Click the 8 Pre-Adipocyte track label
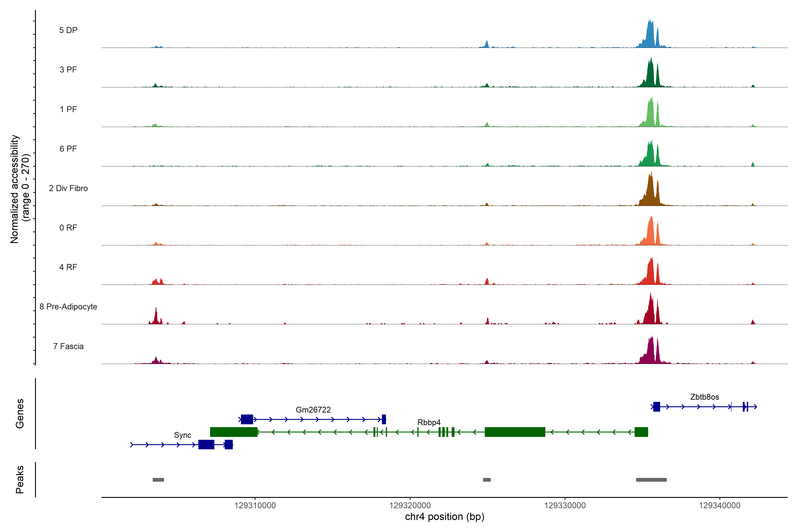Viewport: 798px width, 532px height. click(x=68, y=306)
